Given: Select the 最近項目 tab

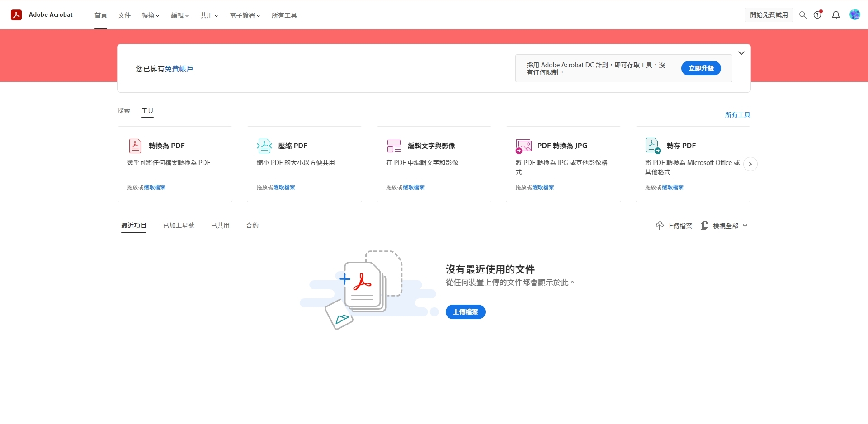Looking at the screenshot, I should point(134,226).
